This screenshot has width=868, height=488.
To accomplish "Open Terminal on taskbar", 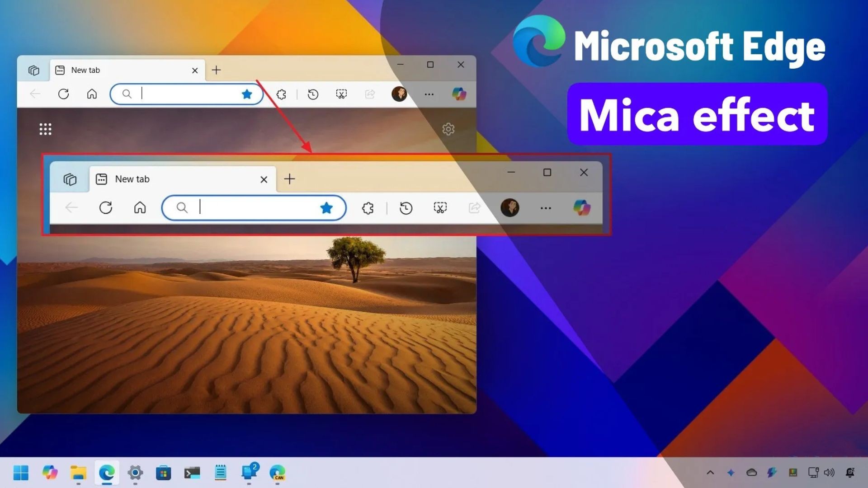I will point(192,473).
